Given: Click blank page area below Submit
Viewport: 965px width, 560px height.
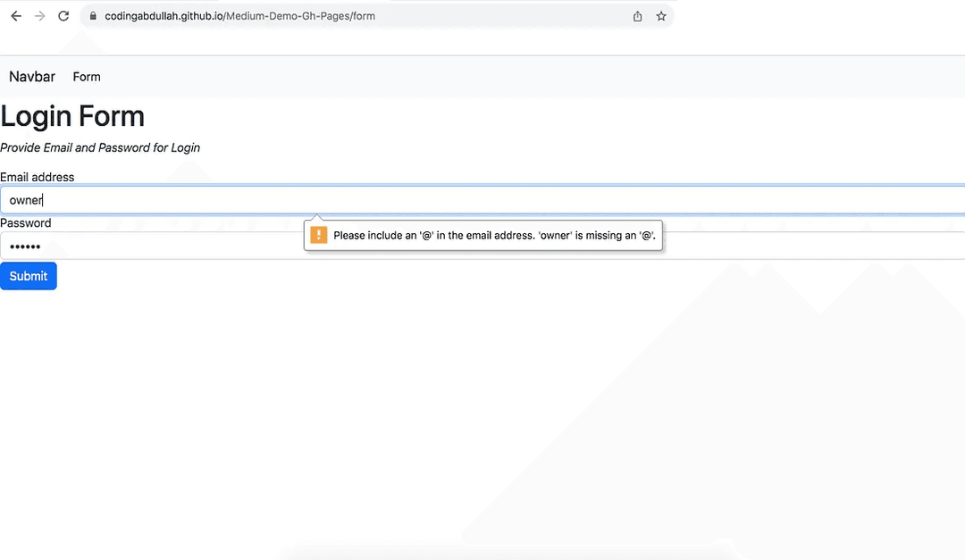Looking at the screenshot, I should click(x=268, y=402).
